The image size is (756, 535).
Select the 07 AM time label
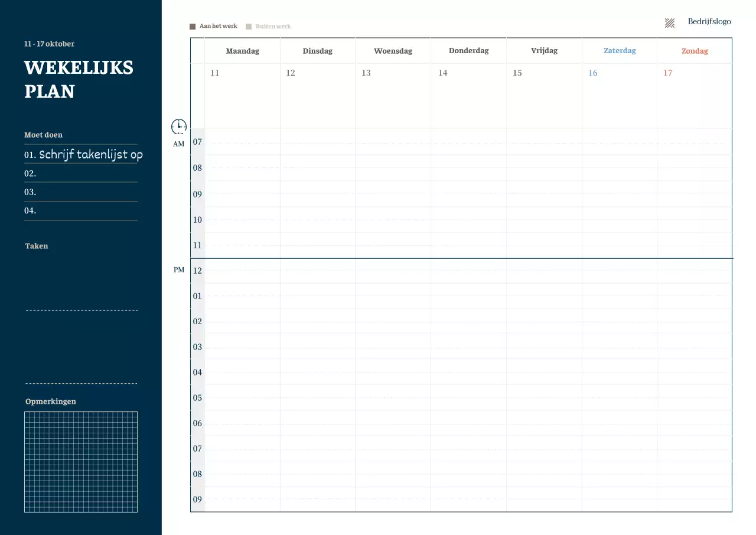(197, 142)
